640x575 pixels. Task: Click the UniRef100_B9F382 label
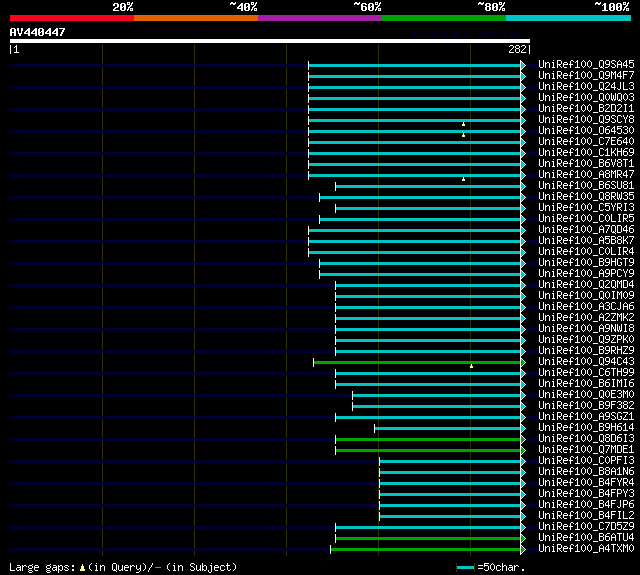tap(586, 406)
